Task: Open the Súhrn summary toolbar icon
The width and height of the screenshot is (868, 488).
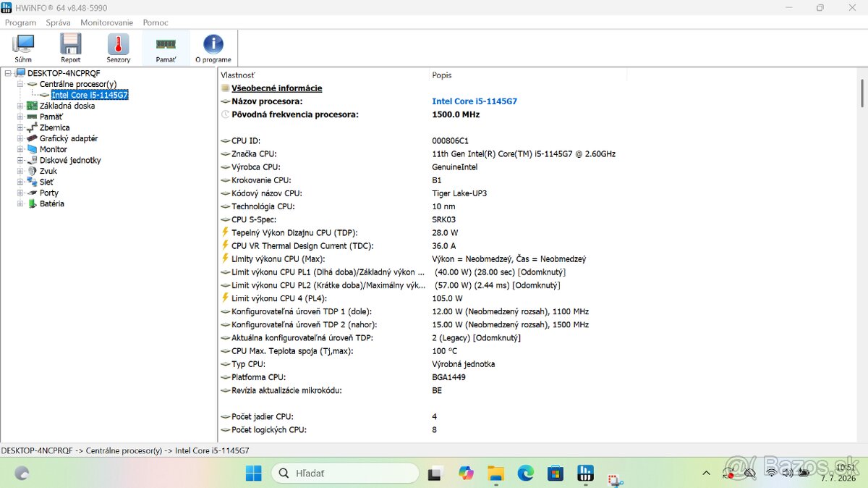Action: tap(22, 49)
